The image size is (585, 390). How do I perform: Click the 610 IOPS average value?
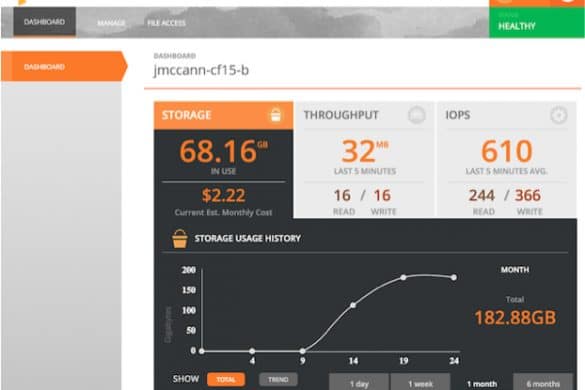506,151
